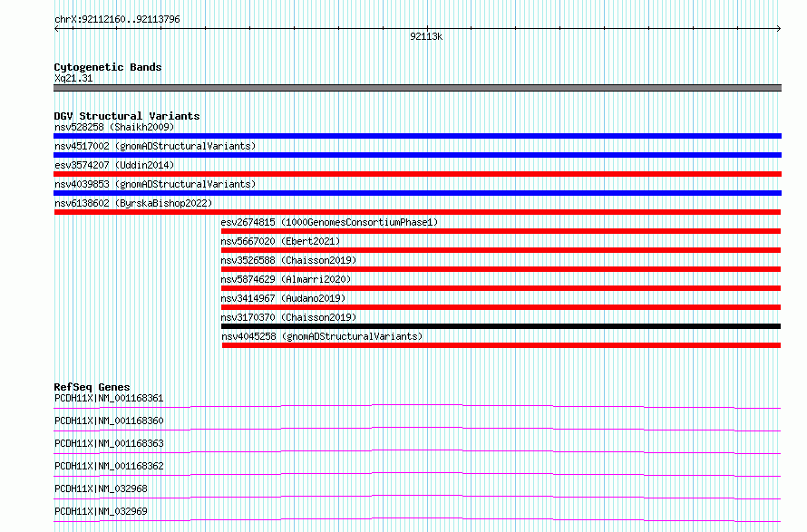Select the RefSeq Genes track title
Image resolution: width=807 pixels, height=532 pixels.
pos(92,387)
